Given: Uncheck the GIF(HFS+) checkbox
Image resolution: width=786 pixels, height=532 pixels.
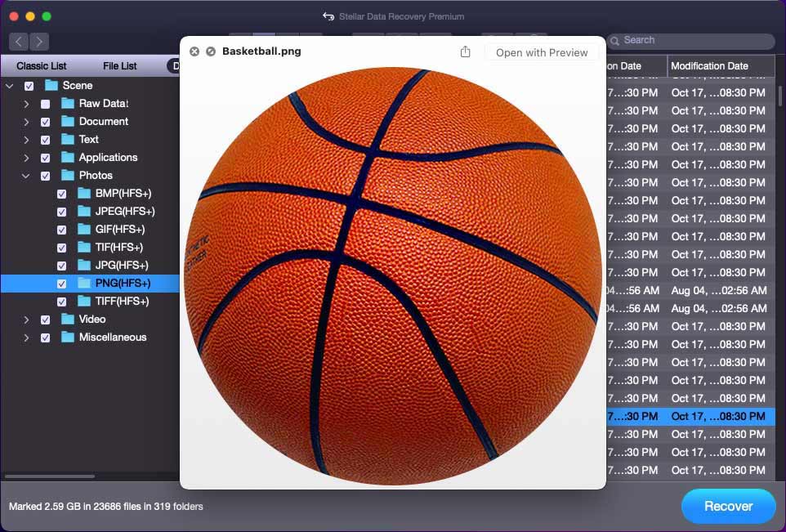Looking at the screenshot, I should point(61,230).
